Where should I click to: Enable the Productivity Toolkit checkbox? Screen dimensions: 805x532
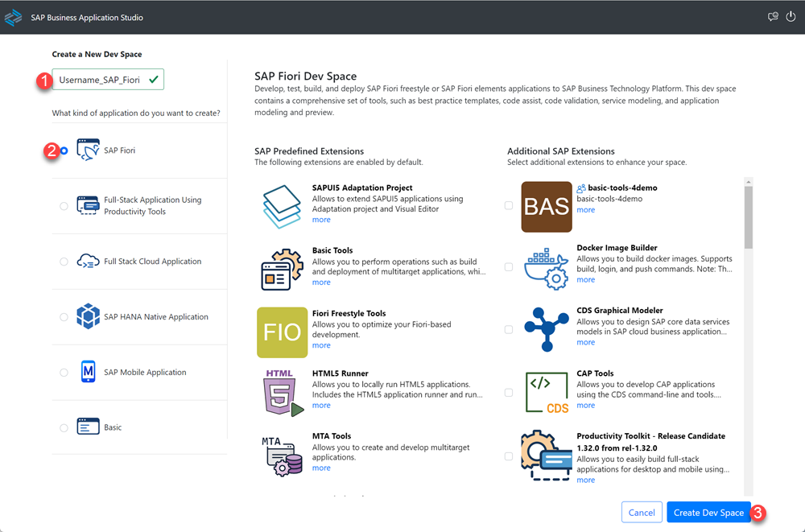click(508, 456)
